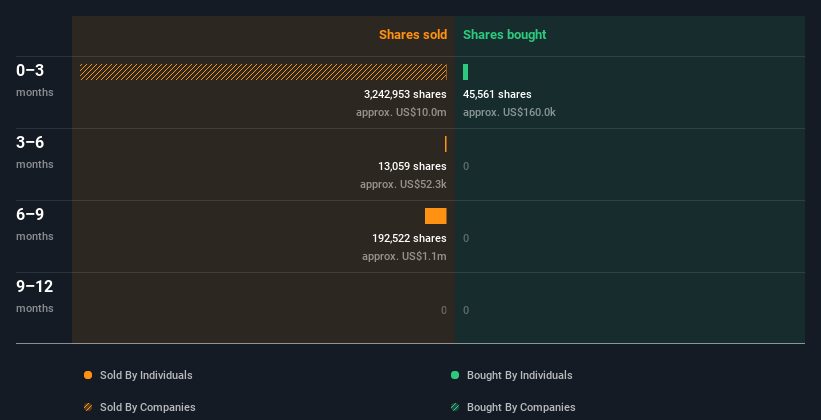The image size is (821, 420).
Task: Toggle the Bought By Individuals legend label
Action: pyautogui.click(x=519, y=375)
